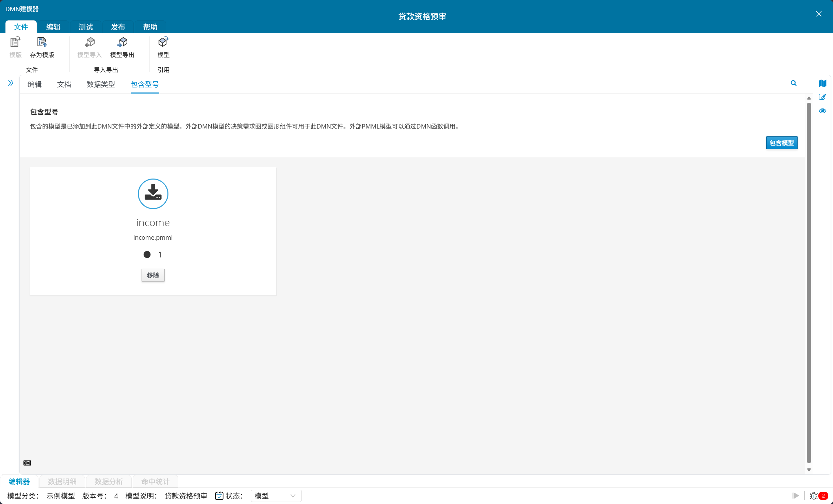The width and height of the screenshot is (833, 504).
Task: Click the edit pencil icon in right sidebar
Action: [x=822, y=97]
